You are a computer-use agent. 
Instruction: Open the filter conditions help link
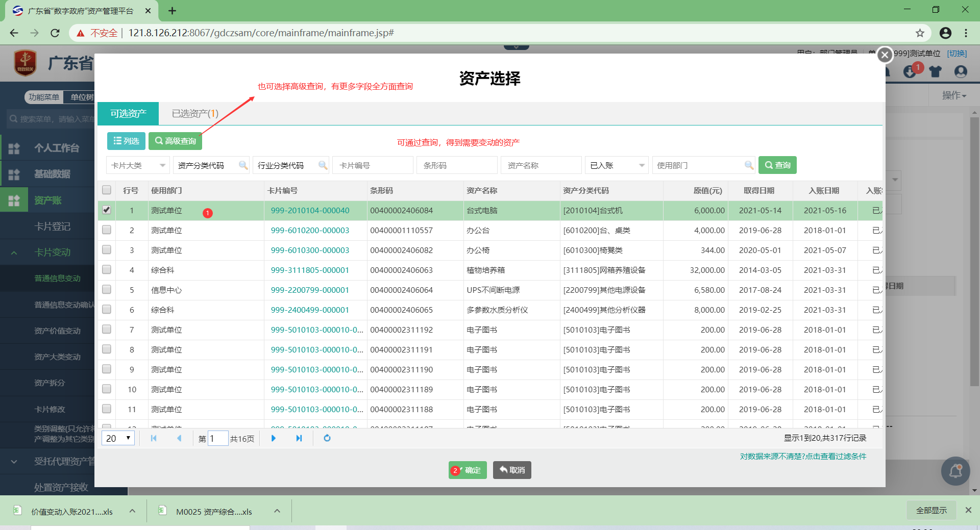pyautogui.click(x=803, y=456)
